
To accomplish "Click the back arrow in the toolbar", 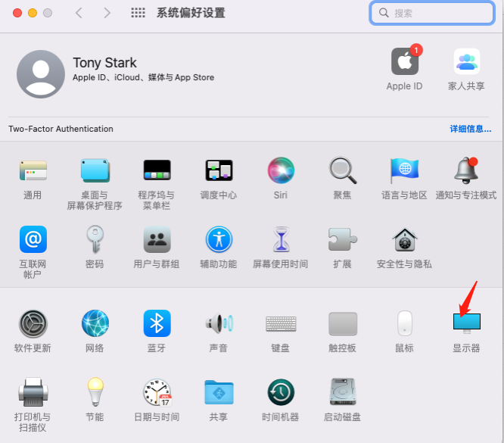I will pyautogui.click(x=79, y=13).
